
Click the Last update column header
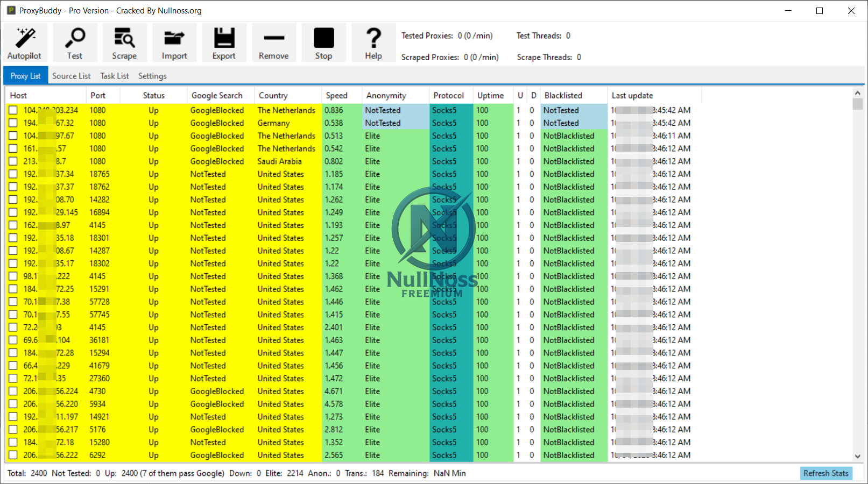click(x=632, y=96)
